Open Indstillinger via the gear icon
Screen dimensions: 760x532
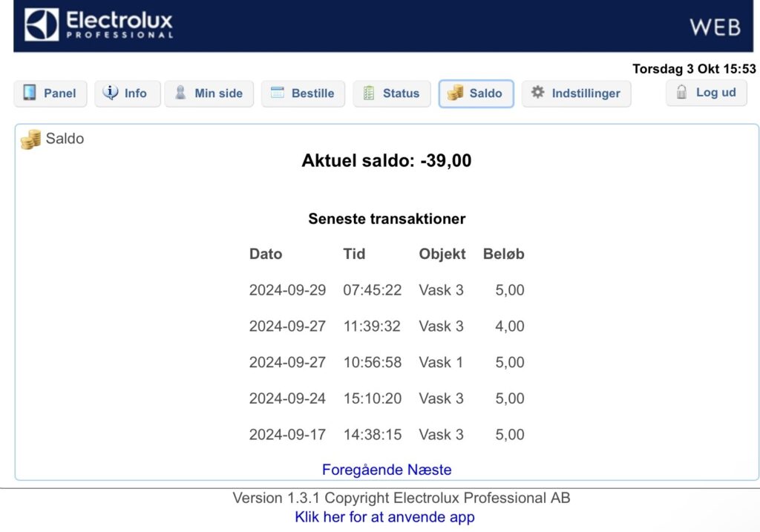[x=538, y=93]
